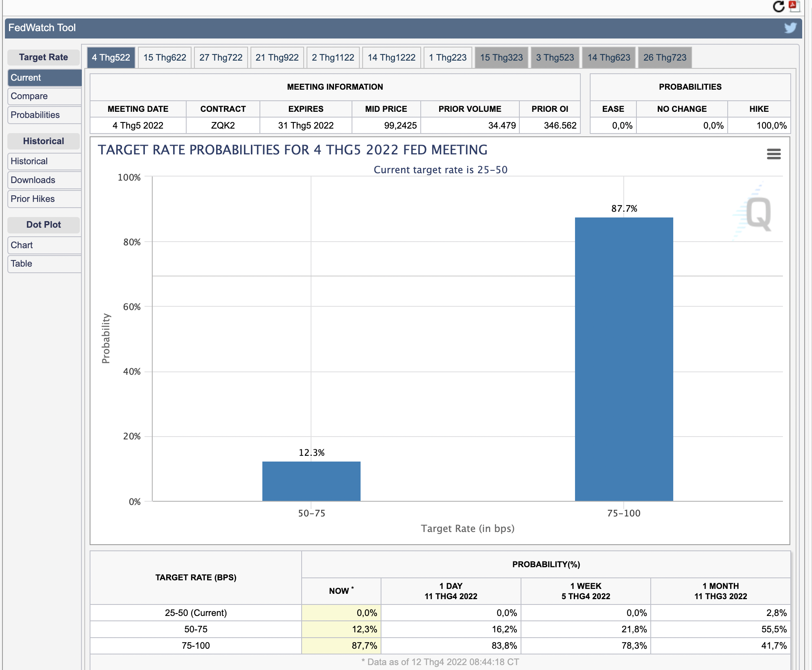Click the 1 WEEK 5 THG4 2022 header
The height and width of the screenshot is (670, 812).
(586, 591)
